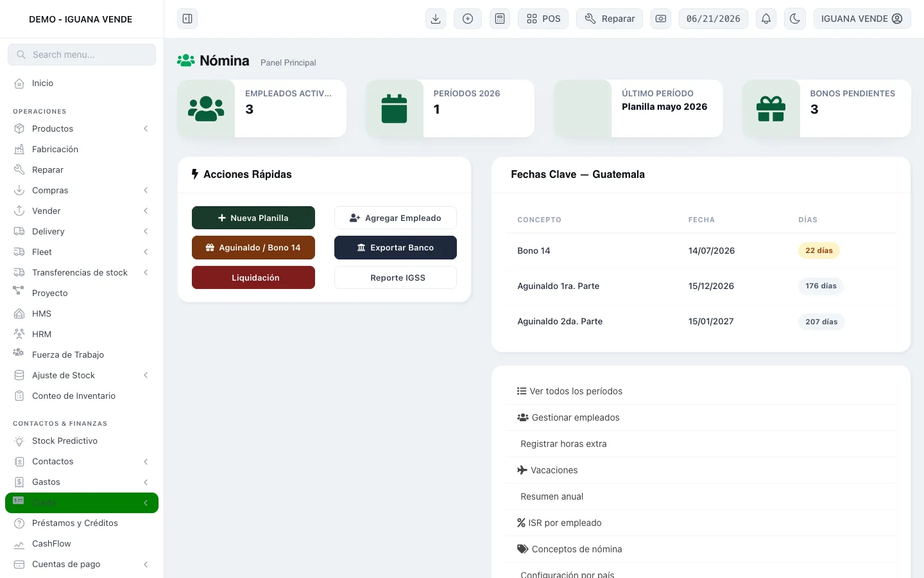
Task: Click the 22 días badge for Bono 14
Action: click(819, 250)
